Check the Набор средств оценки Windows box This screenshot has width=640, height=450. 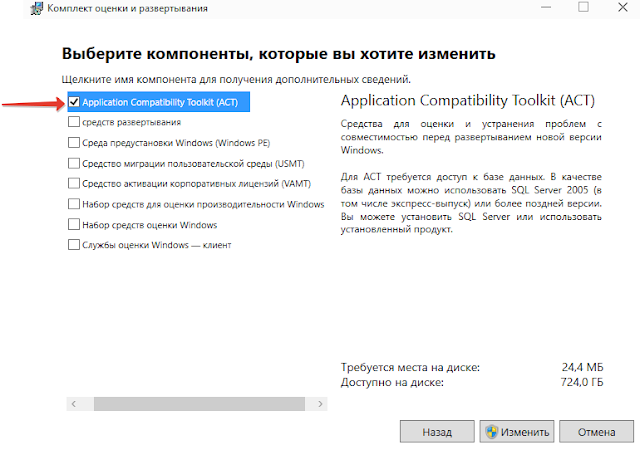click(x=74, y=224)
